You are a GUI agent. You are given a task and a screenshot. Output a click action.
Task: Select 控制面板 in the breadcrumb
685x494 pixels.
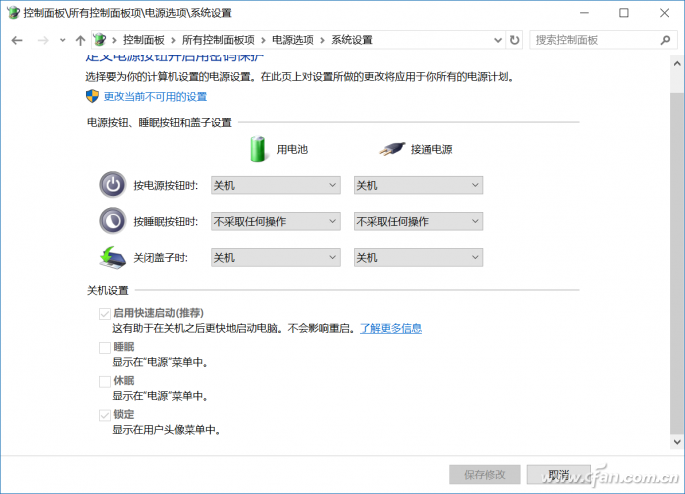click(x=144, y=40)
